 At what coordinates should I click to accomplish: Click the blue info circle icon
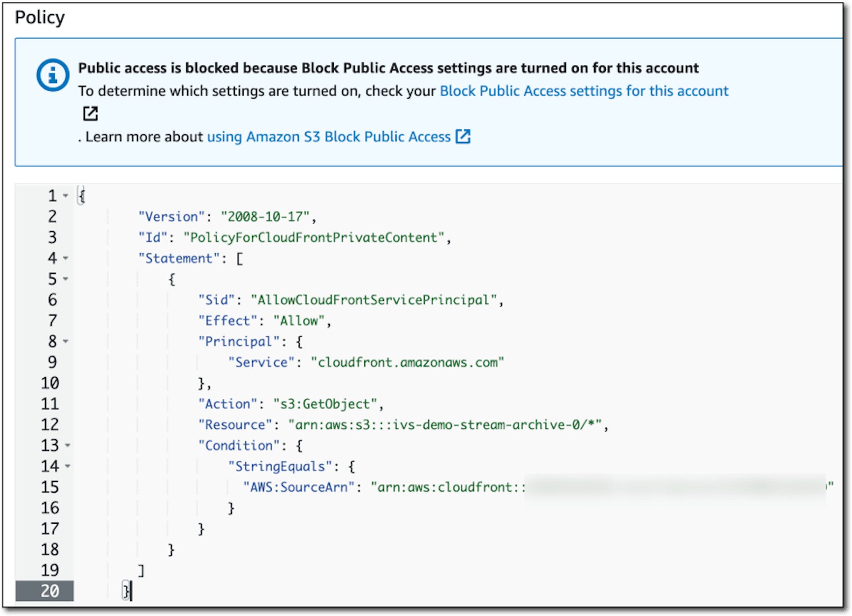click(x=53, y=75)
